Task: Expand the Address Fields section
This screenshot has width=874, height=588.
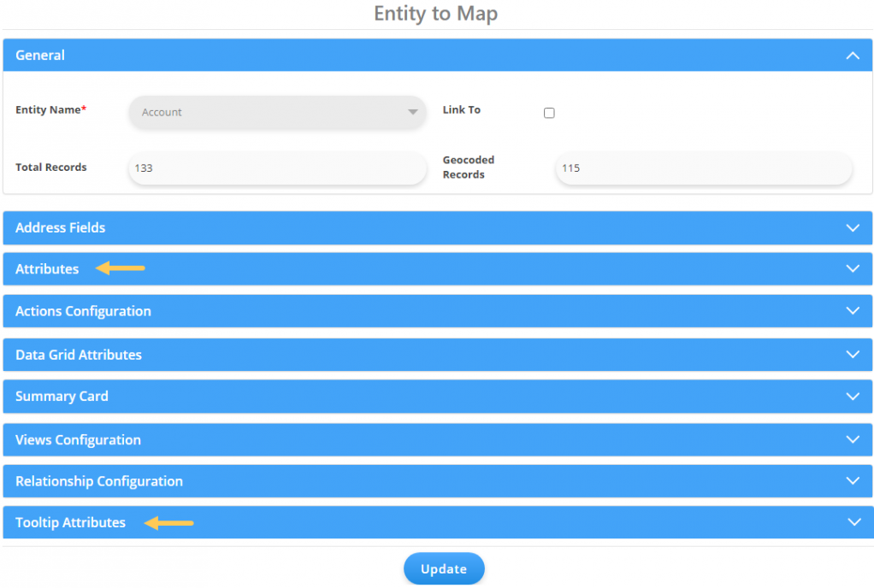Action: click(x=853, y=228)
